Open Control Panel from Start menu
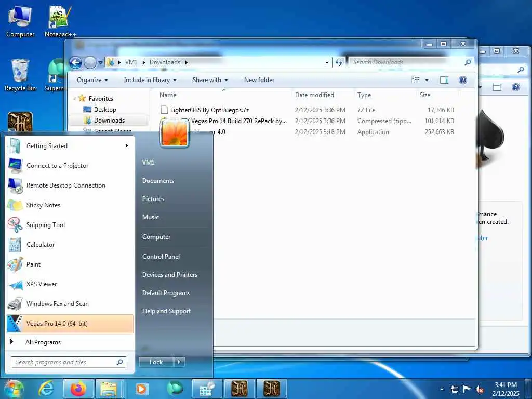 click(x=161, y=257)
